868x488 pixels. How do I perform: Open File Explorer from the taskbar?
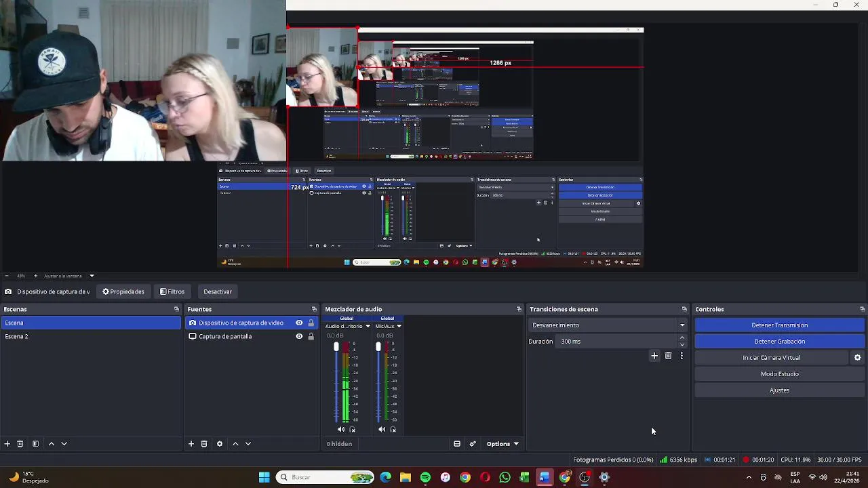pyautogui.click(x=406, y=478)
